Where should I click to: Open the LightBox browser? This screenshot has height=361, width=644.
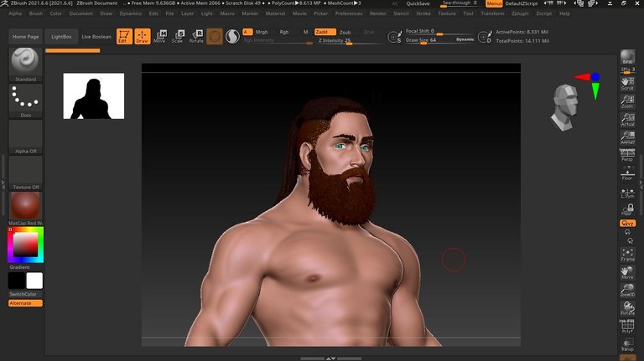61,37
